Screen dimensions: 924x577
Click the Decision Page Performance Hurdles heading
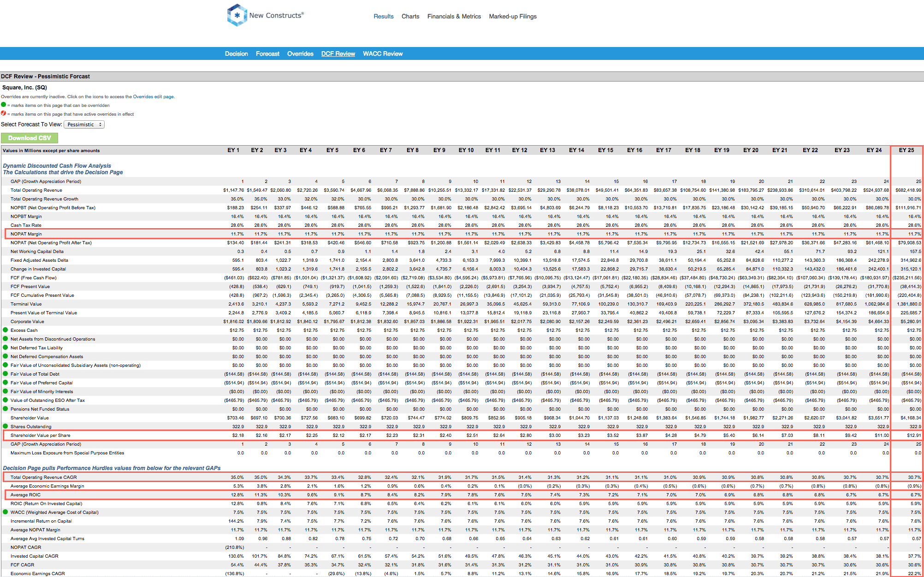[x=112, y=468]
